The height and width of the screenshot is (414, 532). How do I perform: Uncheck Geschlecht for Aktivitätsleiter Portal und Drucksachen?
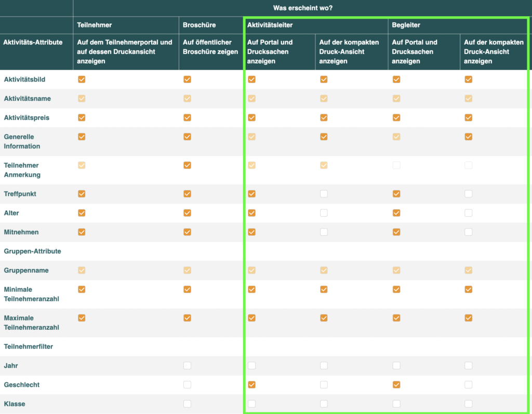click(252, 385)
